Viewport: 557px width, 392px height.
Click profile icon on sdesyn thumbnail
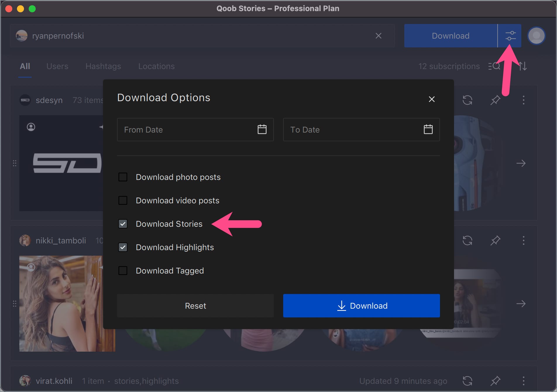coord(31,127)
